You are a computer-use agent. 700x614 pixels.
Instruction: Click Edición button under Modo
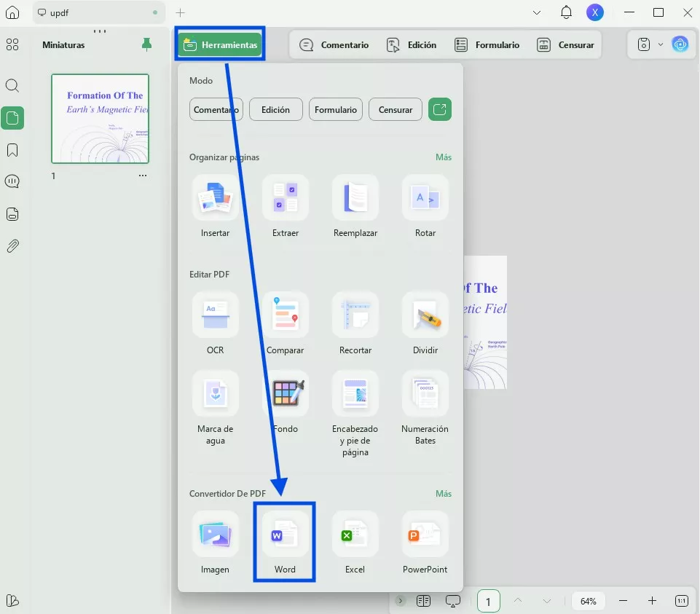coord(276,109)
